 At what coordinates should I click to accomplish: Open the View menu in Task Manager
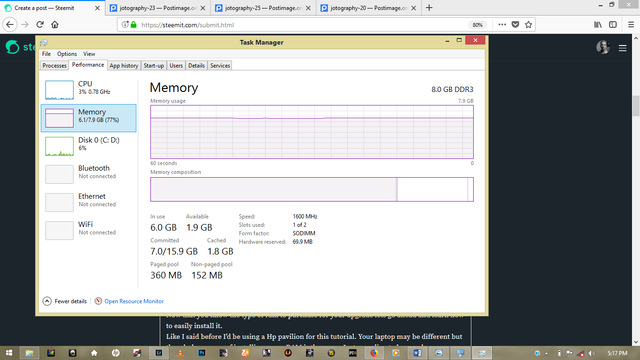[89, 54]
